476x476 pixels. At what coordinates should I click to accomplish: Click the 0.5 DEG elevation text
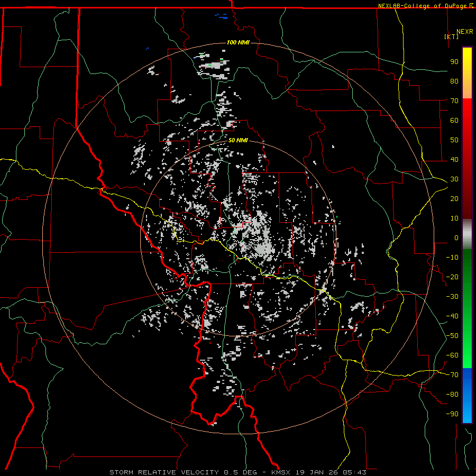(240, 472)
